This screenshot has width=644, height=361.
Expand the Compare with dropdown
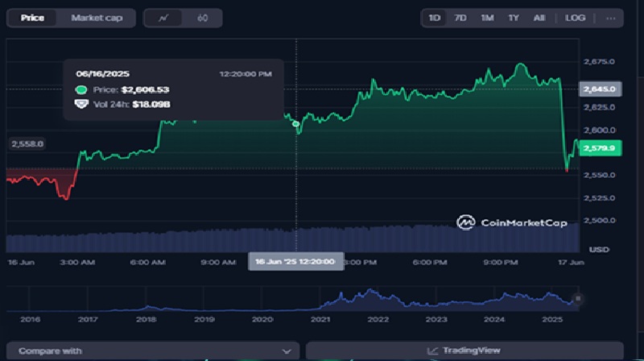coord(153,351)
